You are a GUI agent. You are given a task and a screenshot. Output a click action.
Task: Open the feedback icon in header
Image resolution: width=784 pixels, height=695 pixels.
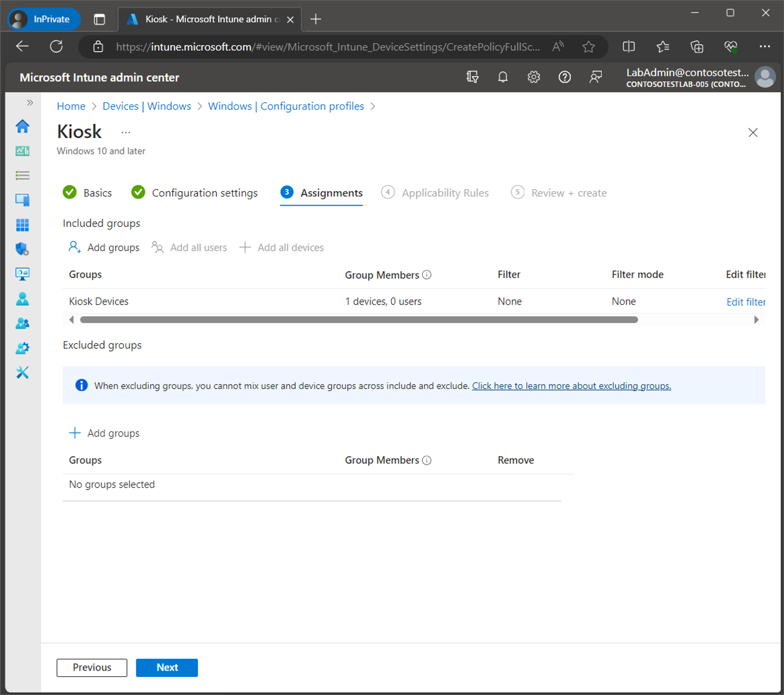(x=596, y=77)
